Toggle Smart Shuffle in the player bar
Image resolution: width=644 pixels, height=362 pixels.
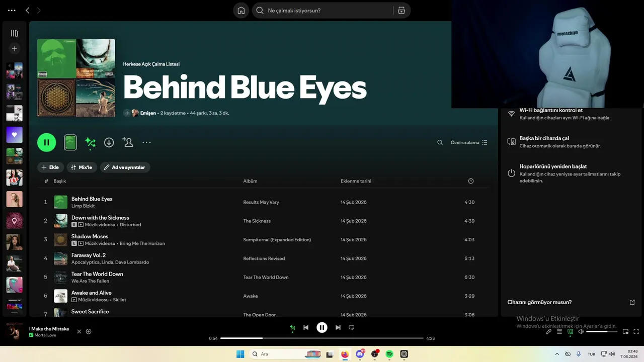coord(292,328)
